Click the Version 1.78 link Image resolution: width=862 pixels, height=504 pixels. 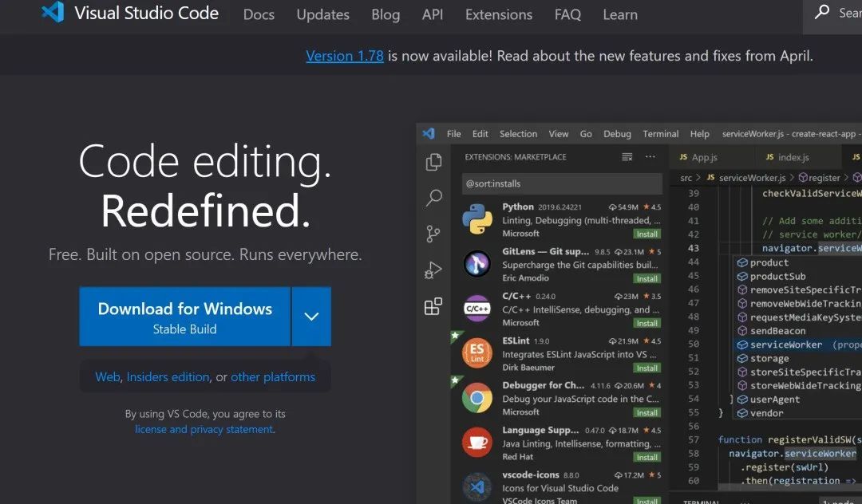(345, 56)
